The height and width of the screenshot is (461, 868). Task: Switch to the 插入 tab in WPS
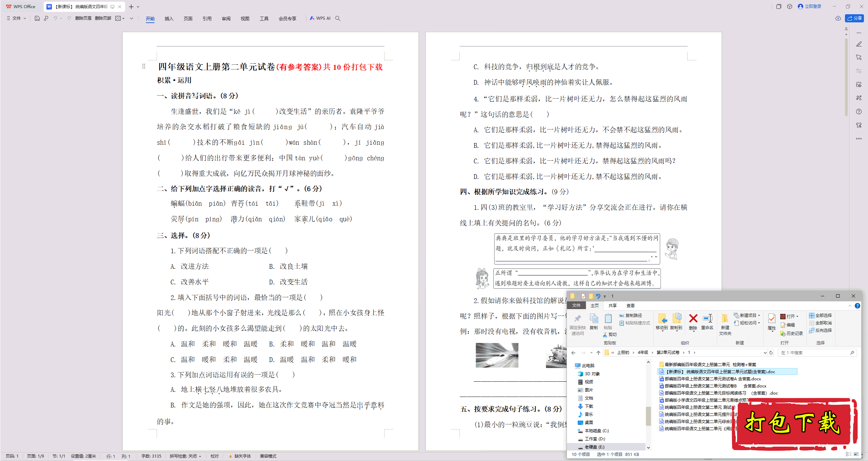(169, 18)
